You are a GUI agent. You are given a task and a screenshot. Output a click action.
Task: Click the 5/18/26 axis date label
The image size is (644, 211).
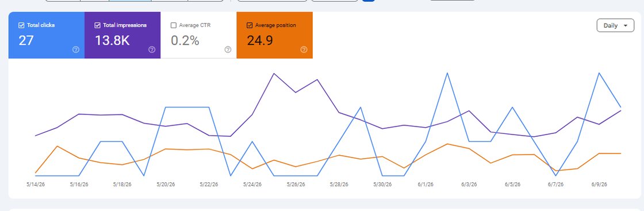pos(122,185)
